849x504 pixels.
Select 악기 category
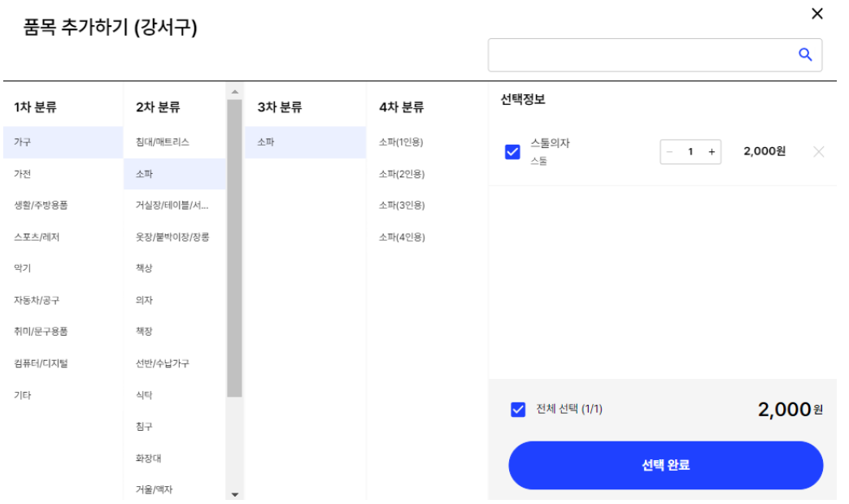point(63,268)
